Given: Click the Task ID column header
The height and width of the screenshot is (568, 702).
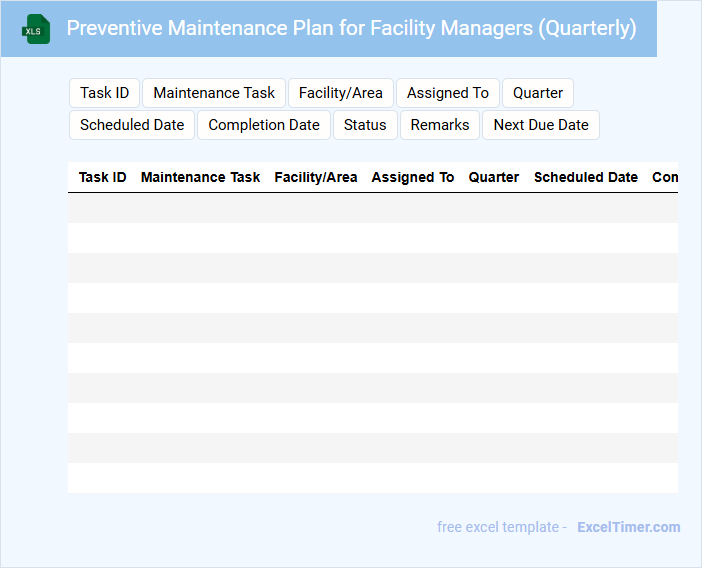Looking at the screenshot, I should click(103, 177).
